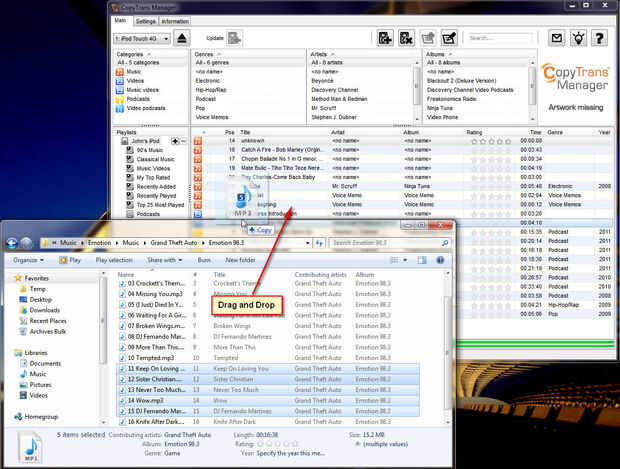Click the Genres sort arrow

click(x=219, y=54)
